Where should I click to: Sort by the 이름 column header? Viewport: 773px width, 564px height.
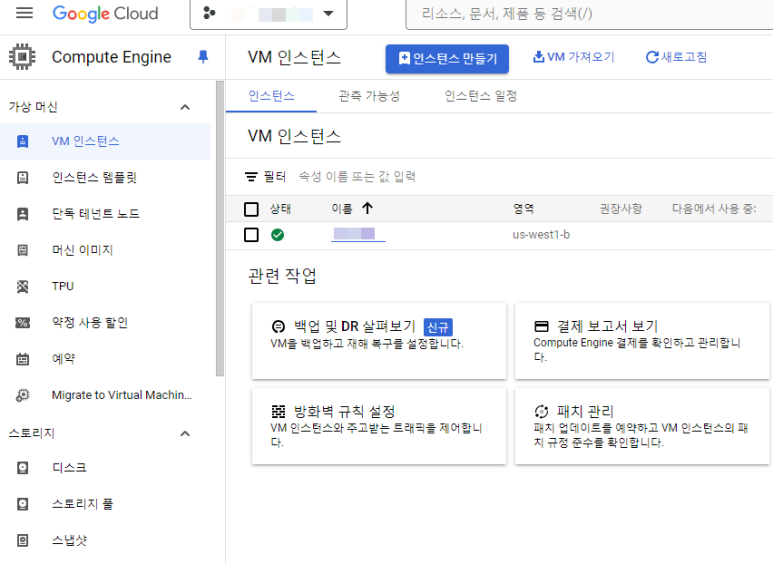[342, 209]
